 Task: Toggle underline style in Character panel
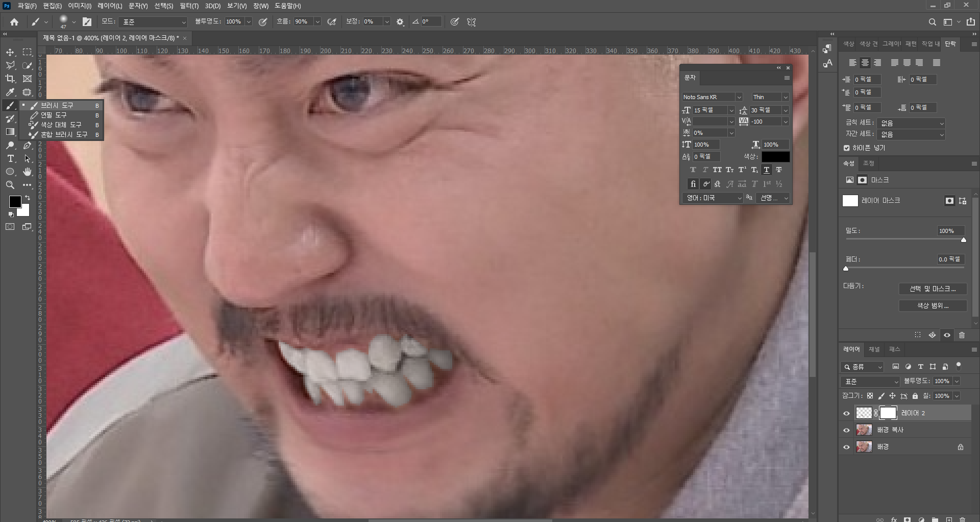point(767,170)
